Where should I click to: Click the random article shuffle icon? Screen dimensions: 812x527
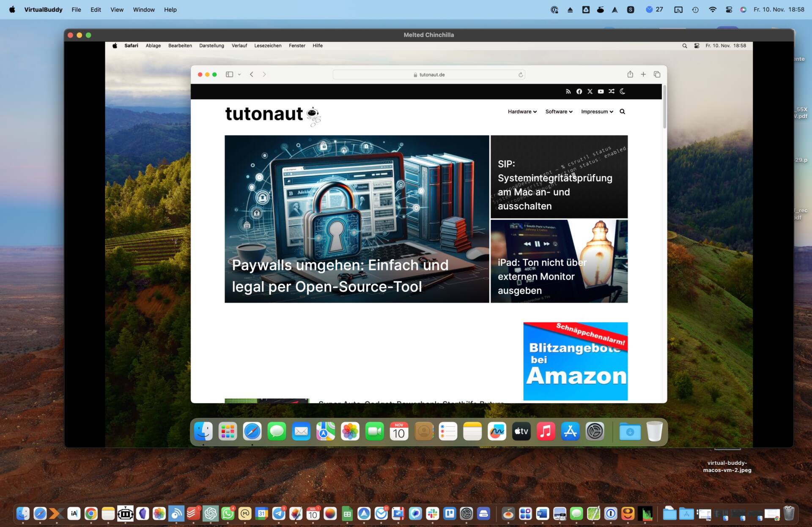point(612,91)
